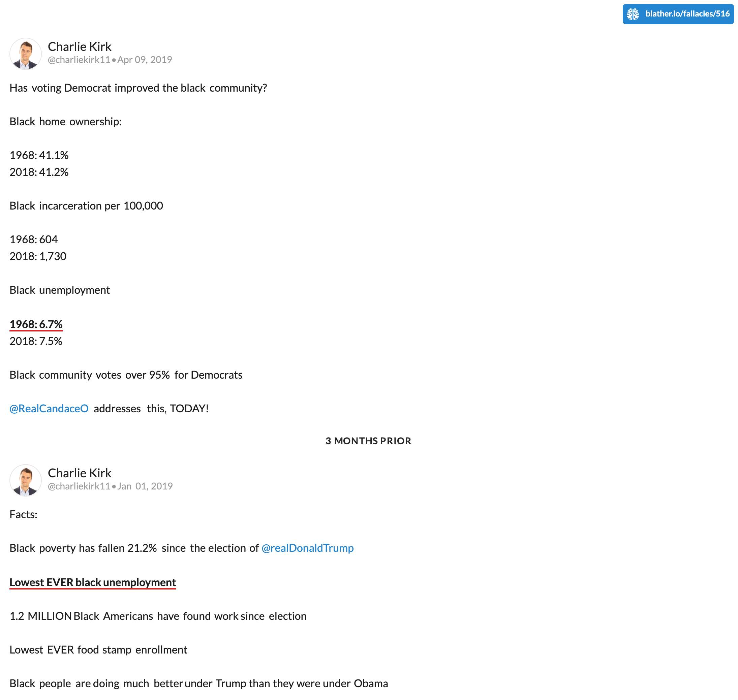Click Charlie Kirk name on April tweet
Viewport: 738px width, 700px height.
pyautogui.click(x=80, y=46)
